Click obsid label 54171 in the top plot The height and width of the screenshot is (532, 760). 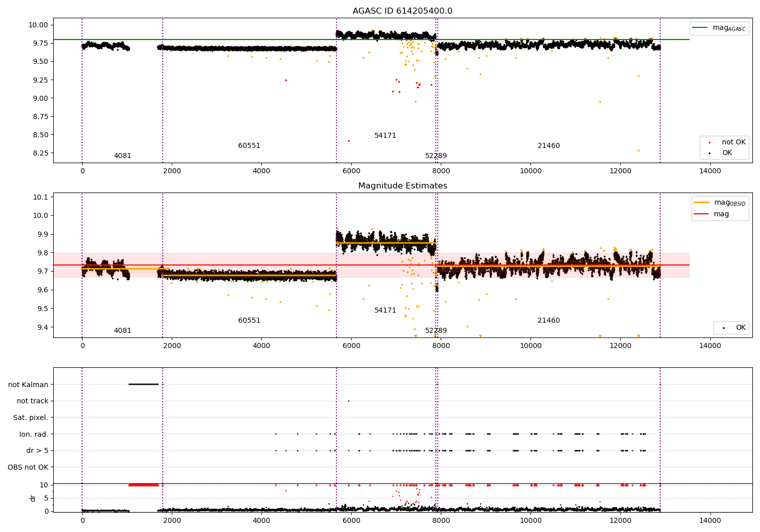coord(385,135)
